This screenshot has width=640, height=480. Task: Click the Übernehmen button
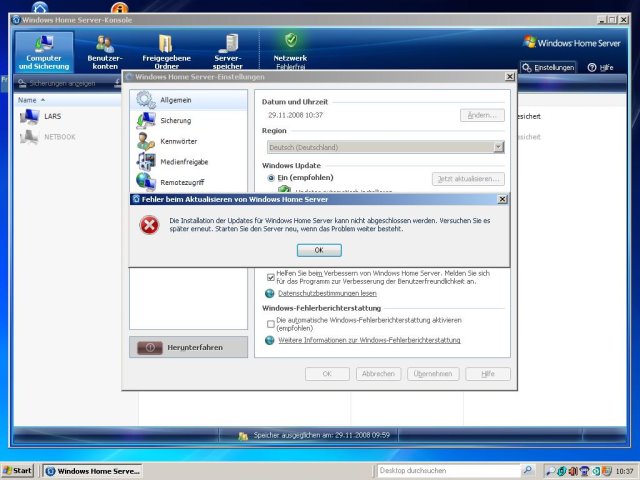[x=433, y=373]
